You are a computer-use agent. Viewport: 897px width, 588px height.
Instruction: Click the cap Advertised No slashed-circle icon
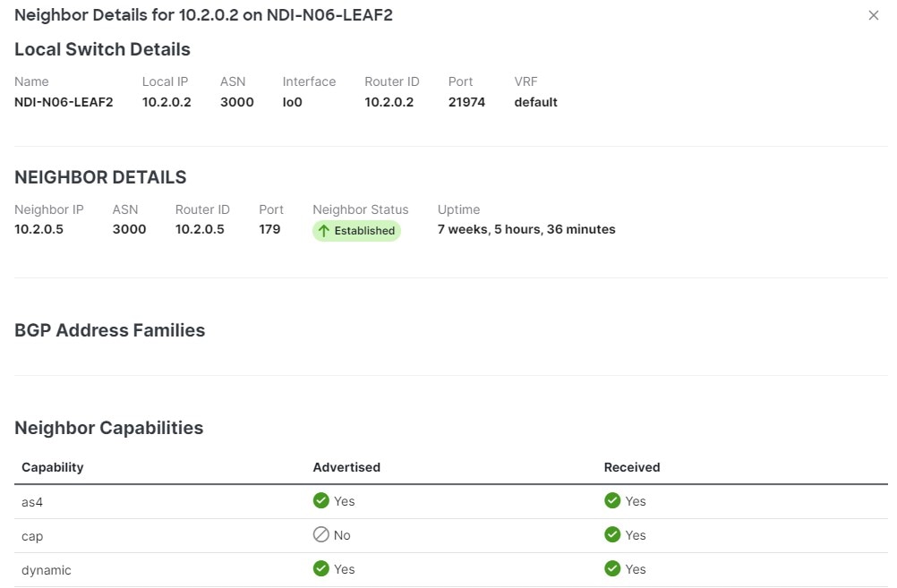tap(320, 534)
